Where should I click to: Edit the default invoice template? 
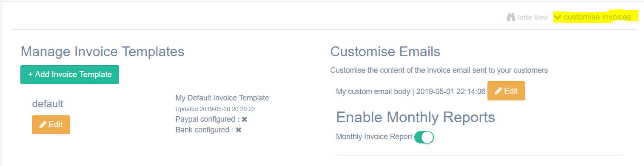coord(51,125)
